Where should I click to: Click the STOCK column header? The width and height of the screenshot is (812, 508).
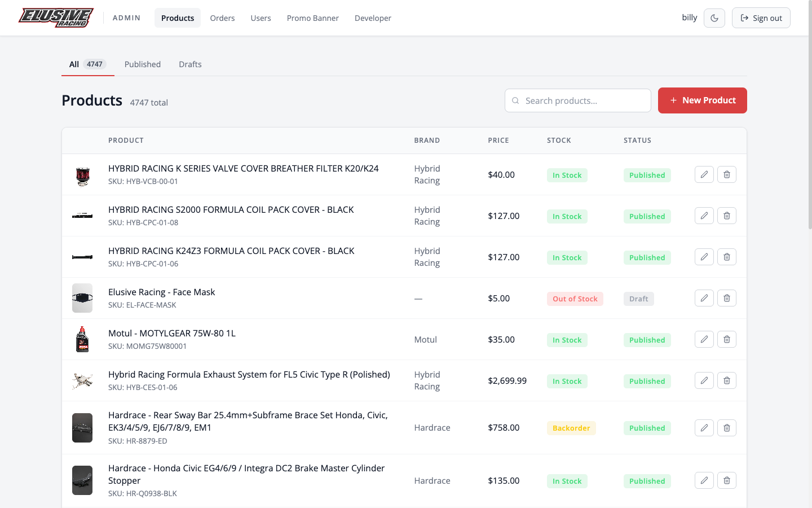(559, 141)
